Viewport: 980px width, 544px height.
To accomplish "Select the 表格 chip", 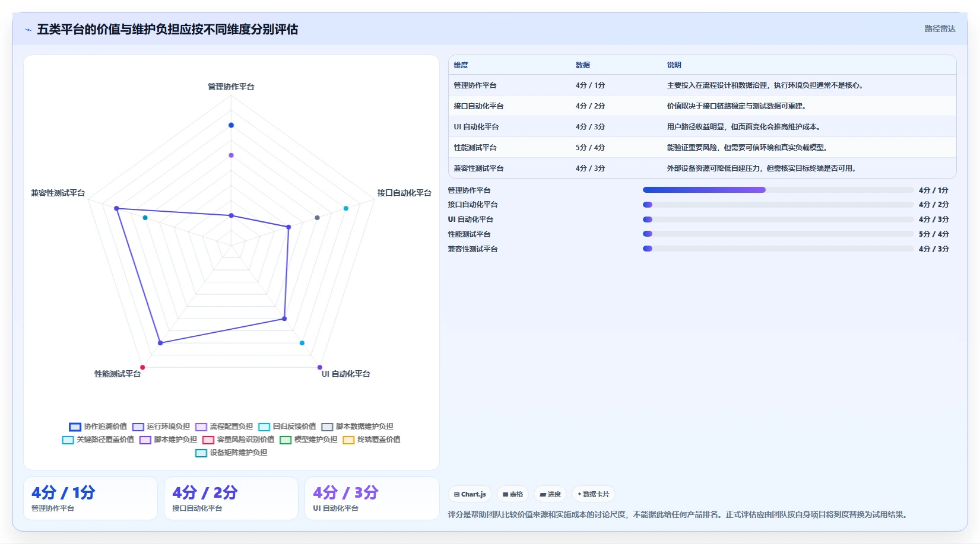I will click(x=513, y=494).
